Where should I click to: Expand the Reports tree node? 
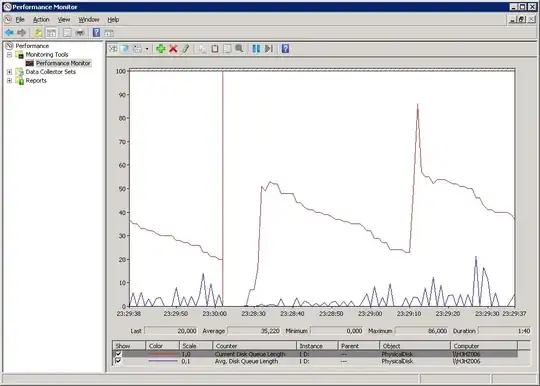pyautogui.click(x=9, y=81)
